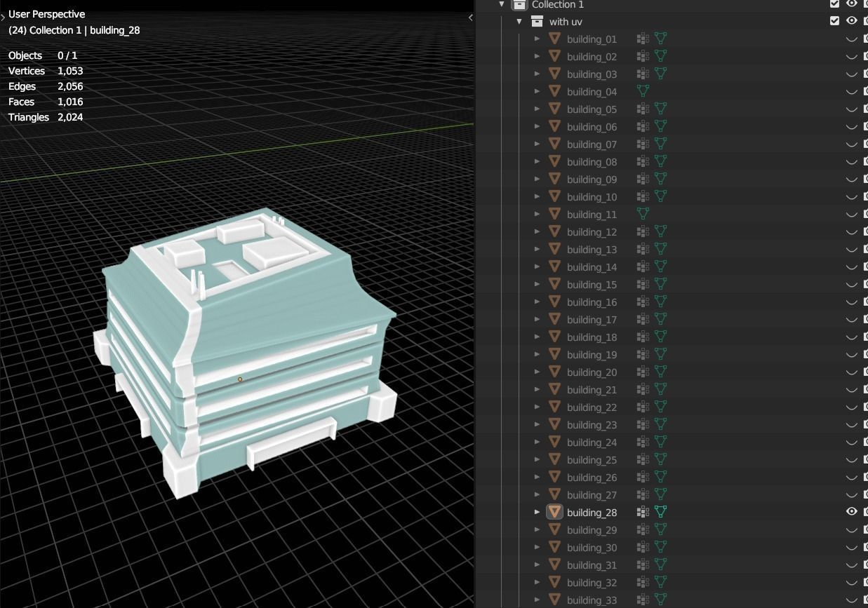This screenshot has height=608, width=868.
Task: Collapse the 'with uv' collection
Action: coord(519,21)
